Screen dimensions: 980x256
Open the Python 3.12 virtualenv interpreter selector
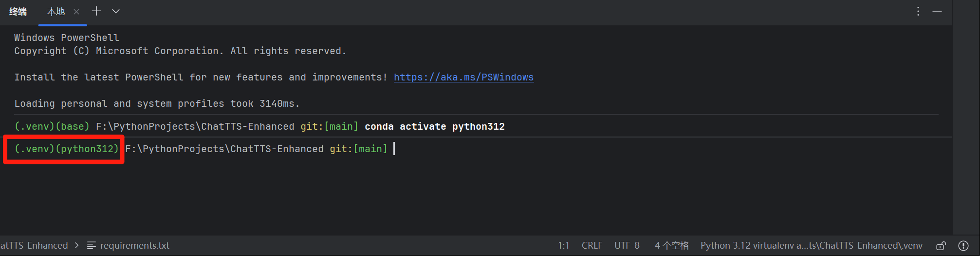811,245
